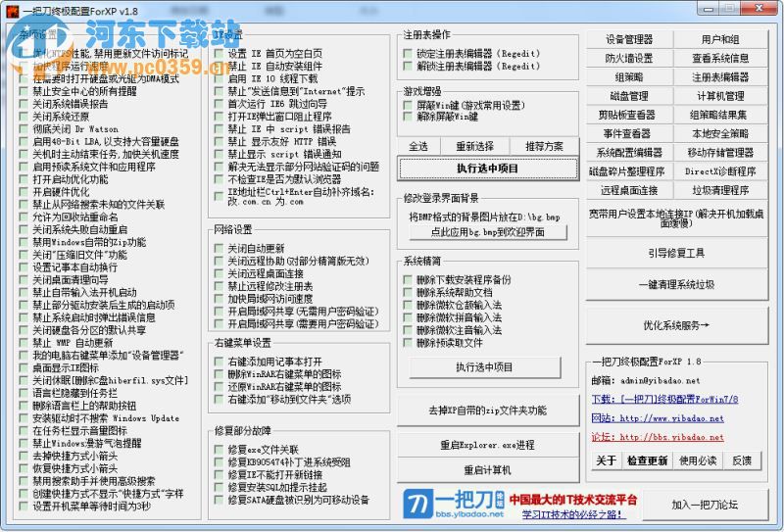The width and height of the screenshot is (784, 532).
Task: Check 禁止安全中心的所有提醒
Action: [24, 91]
